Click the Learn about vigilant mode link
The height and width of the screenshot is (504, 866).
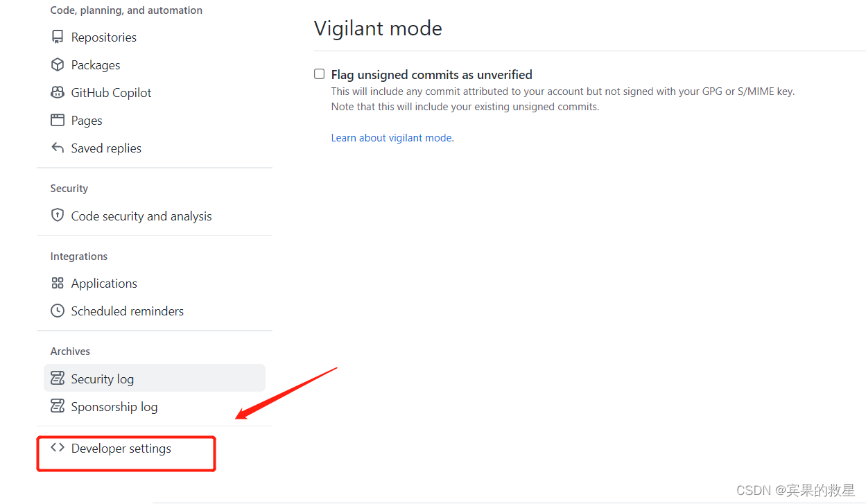click(391, 137)
